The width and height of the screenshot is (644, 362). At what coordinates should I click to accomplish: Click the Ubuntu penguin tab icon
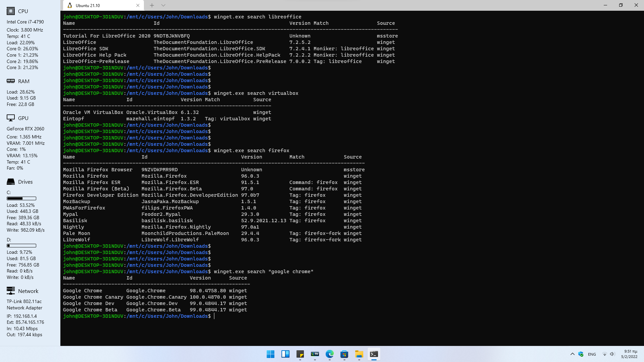[x=70, y=5]
